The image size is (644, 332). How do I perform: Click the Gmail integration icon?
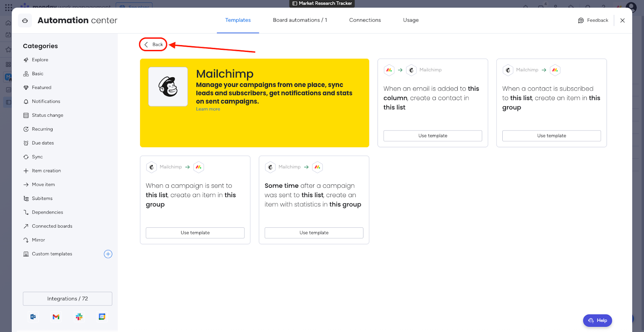coord(56,317)
